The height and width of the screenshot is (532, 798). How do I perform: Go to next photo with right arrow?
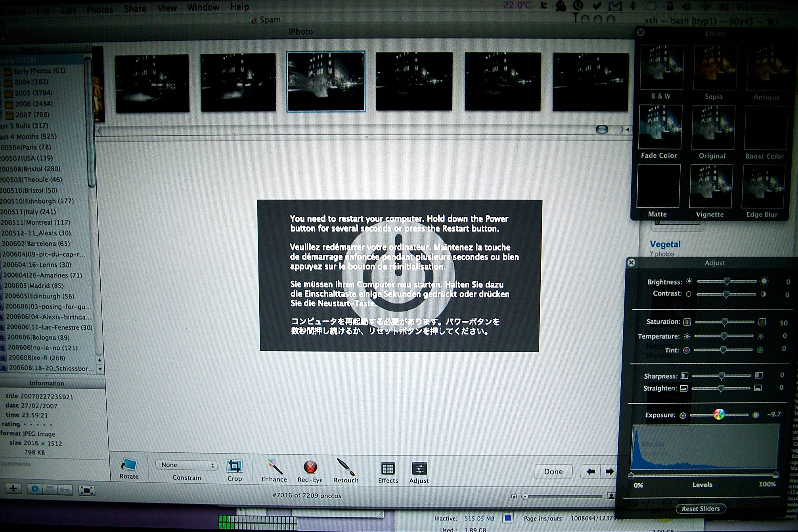point(609,471)
